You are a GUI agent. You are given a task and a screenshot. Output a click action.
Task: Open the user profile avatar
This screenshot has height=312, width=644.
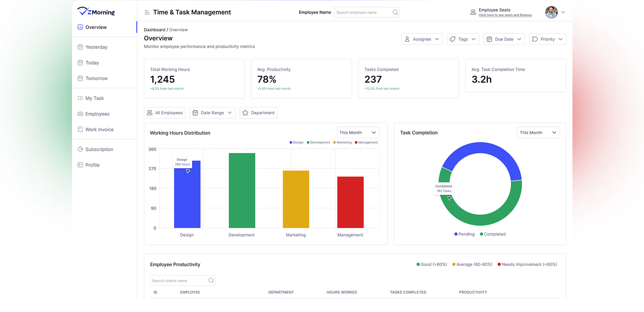tap(551, 12)
